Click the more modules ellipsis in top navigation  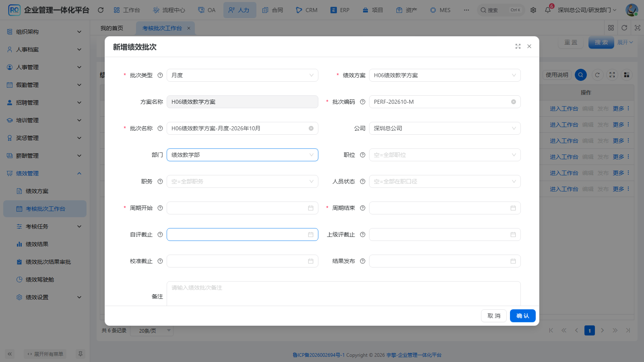pos(466,10)
